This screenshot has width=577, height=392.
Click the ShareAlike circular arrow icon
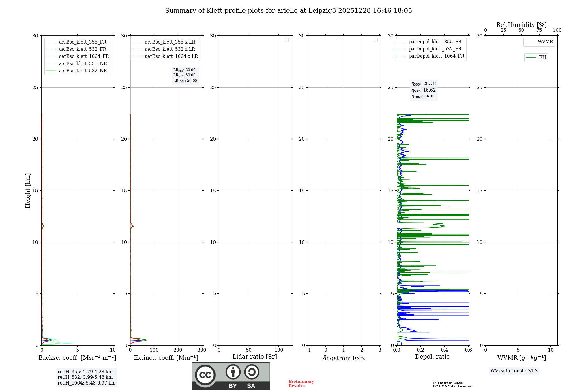pos(252,372)
